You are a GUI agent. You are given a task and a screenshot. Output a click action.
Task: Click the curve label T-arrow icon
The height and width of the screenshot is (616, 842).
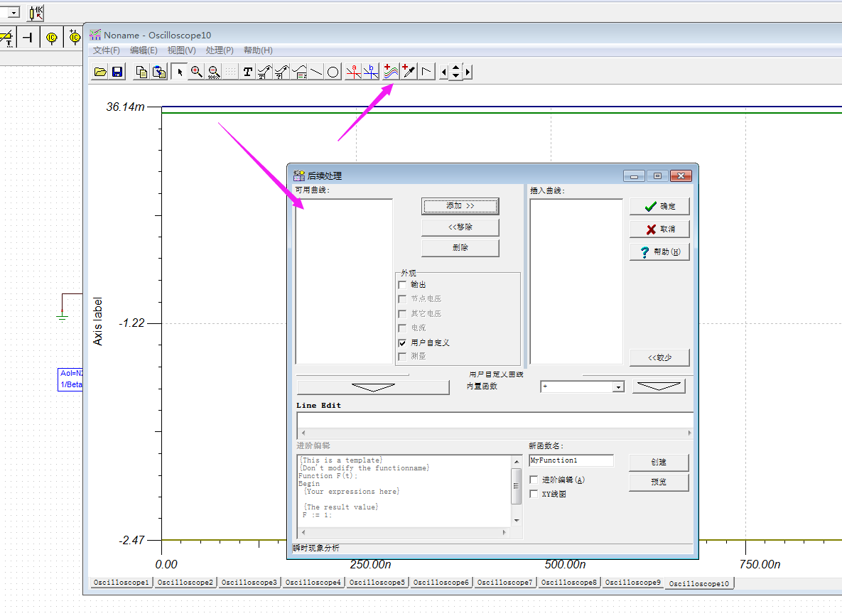pyautogui.click(x=265, y=72)
